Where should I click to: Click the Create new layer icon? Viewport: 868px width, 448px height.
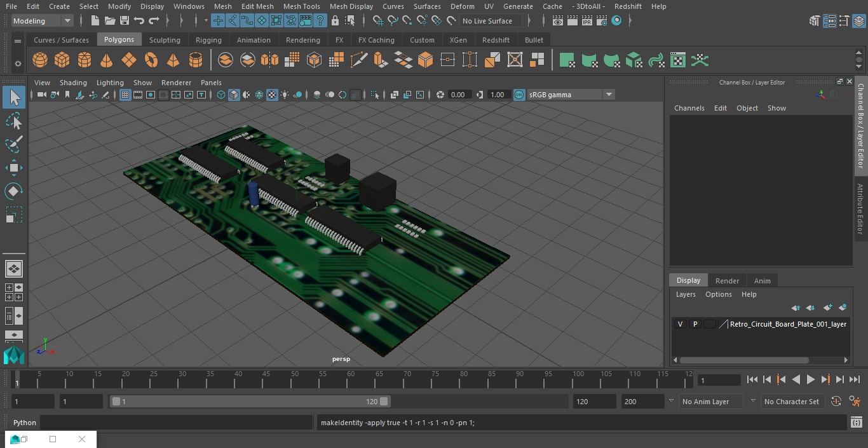pyautogui.click(x=827, y=308)
